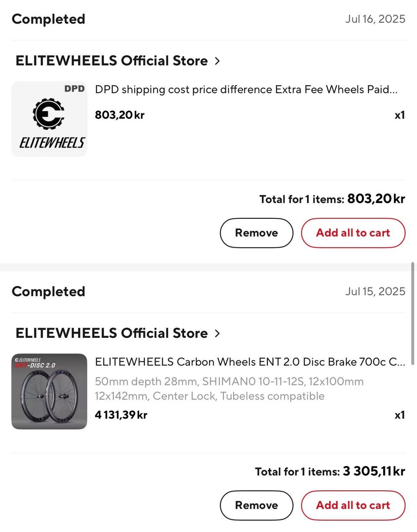The height and width of the screenshot is (532, 417).
Task: Click the 4 131,39 kr item price
Action: (x=121, y=415)
